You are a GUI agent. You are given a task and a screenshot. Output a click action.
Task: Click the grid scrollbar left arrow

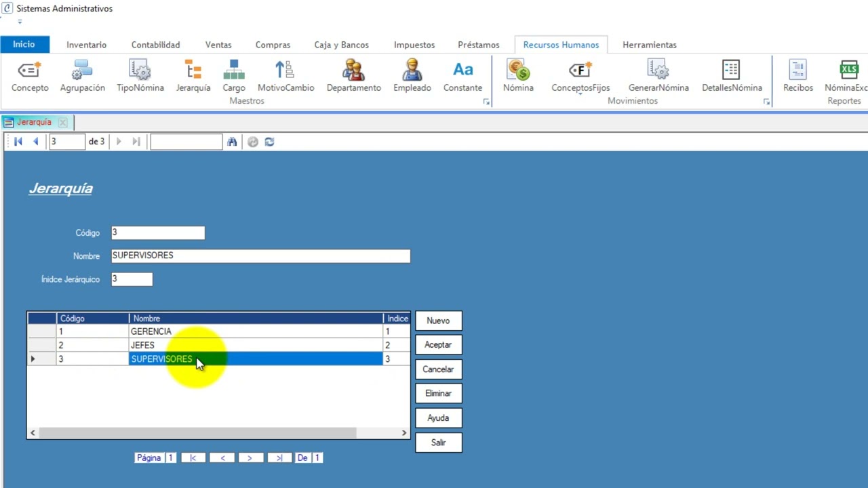tap(33, 432)
